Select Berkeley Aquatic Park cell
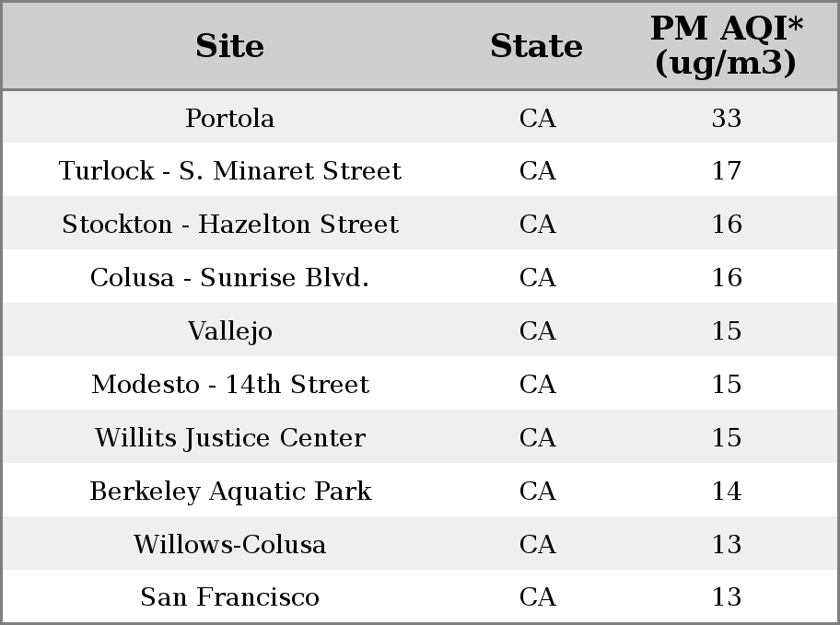The height and width of the screenshot is (625, 840). point(230,492)
